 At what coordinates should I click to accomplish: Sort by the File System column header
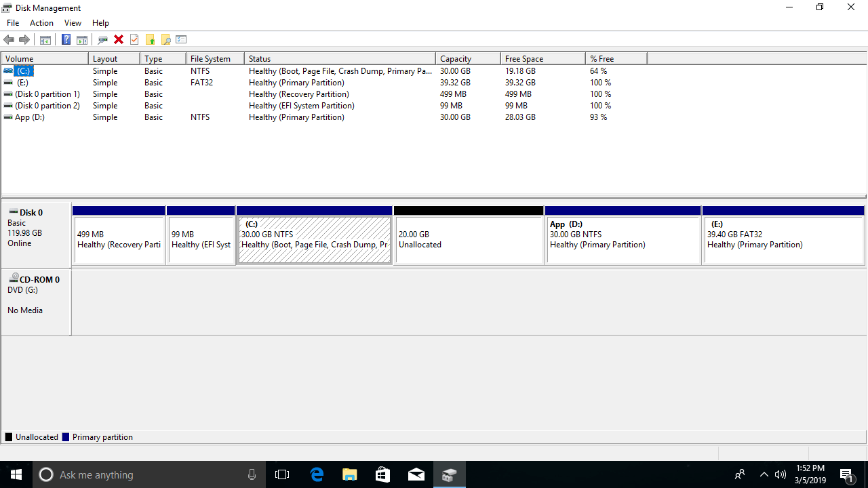(x=214, y=59)
